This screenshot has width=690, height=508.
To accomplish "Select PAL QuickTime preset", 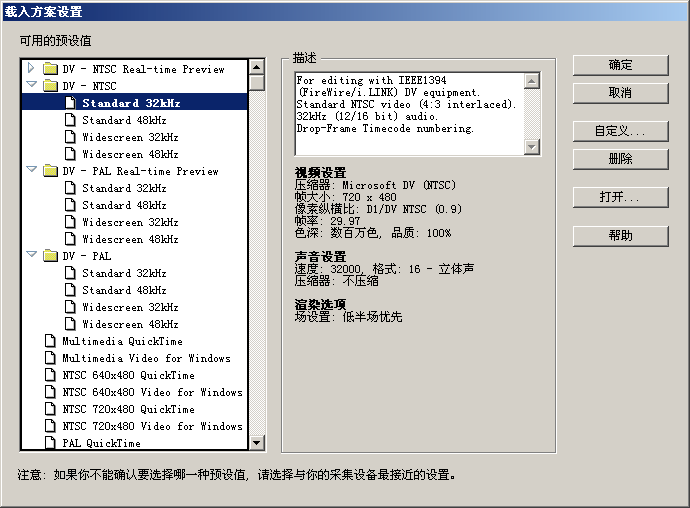I will (x=102, y=443).
